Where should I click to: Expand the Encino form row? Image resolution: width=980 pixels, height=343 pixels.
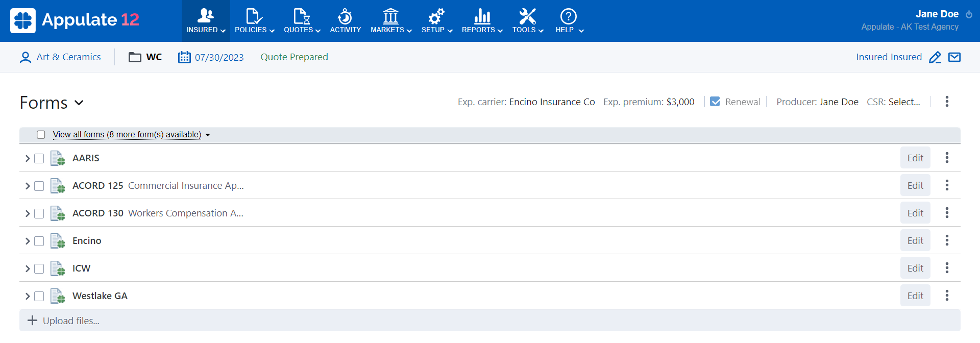[x=28, y=241]
